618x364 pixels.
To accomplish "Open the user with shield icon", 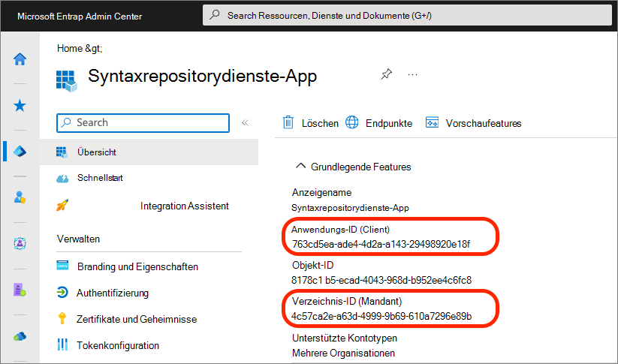I will 20,197.
